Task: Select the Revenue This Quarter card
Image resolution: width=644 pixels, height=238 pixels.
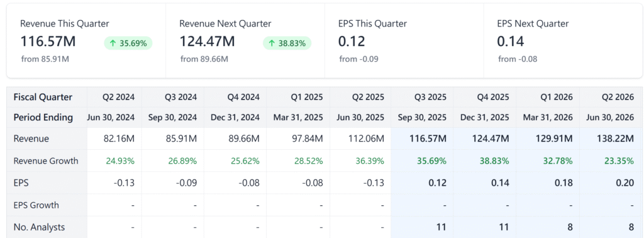Action: click(x=86, y=41)
